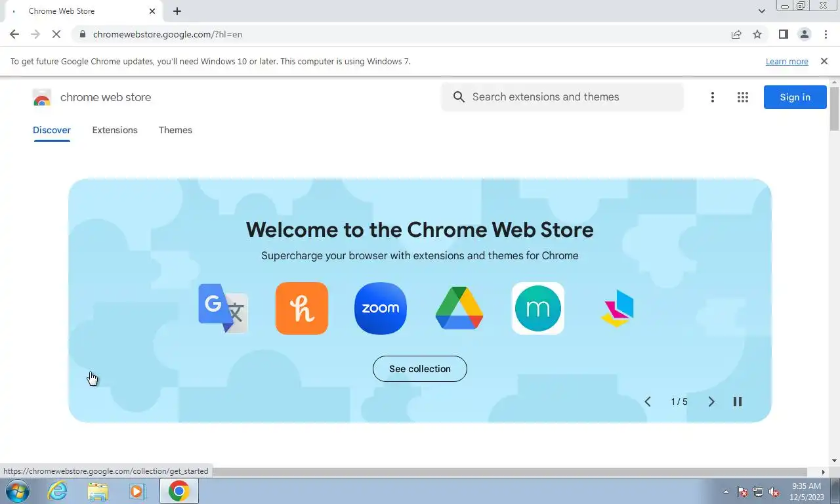This screenshot has width=840, height=504.
Task: Show the previous carousel slide
Action: point(648,402)
